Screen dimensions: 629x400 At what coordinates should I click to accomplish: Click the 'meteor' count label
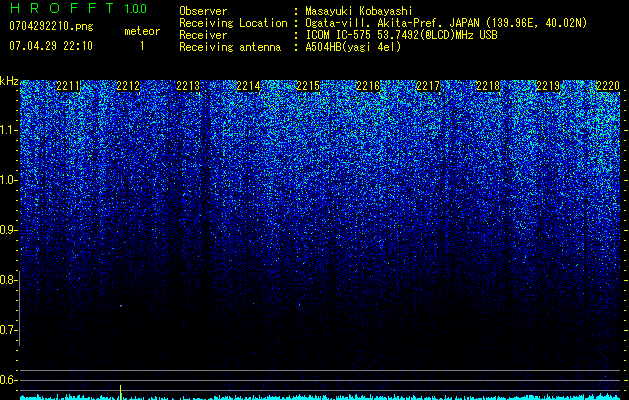[142, 31]
